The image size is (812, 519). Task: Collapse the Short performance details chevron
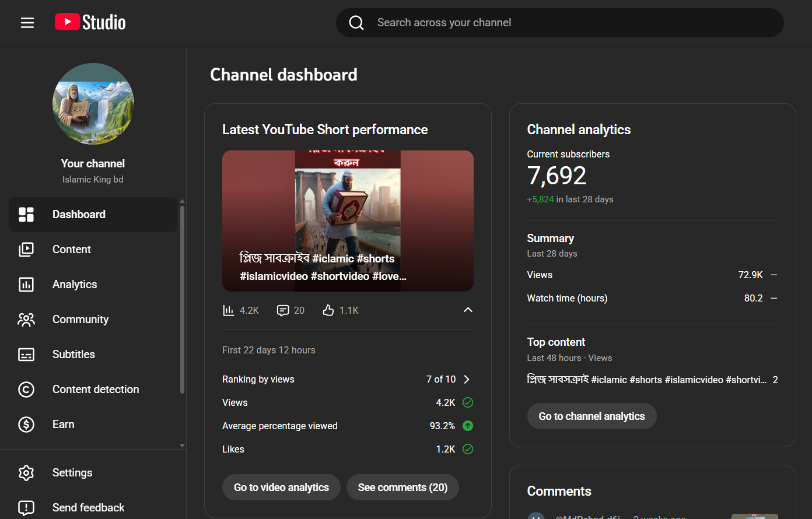coord(468,310)
